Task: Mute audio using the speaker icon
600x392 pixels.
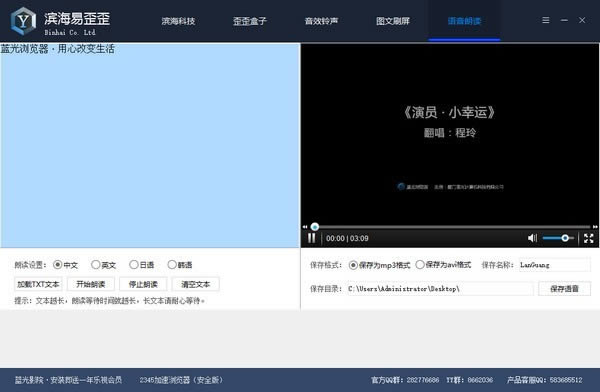Action: point(532,238)
